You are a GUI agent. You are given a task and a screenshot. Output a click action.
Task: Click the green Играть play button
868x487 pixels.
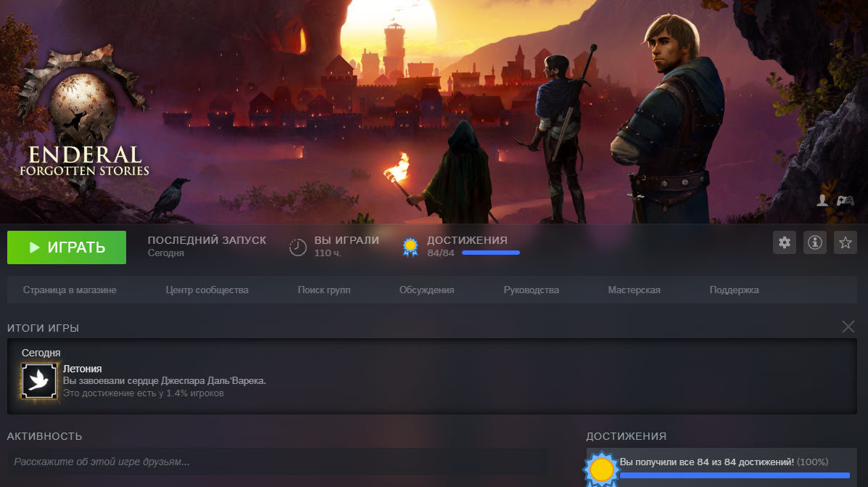[x=67, y=247]
